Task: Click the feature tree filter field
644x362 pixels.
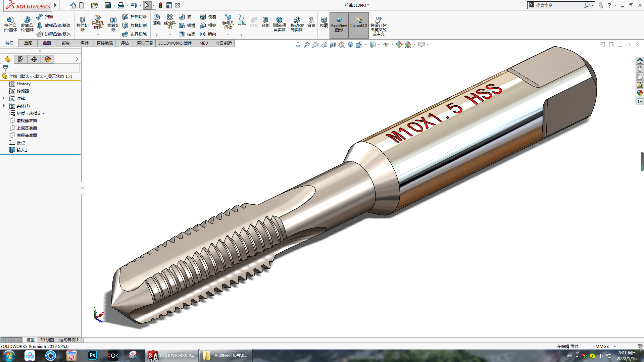Action: pyautogui.click(x=41, y=68)
